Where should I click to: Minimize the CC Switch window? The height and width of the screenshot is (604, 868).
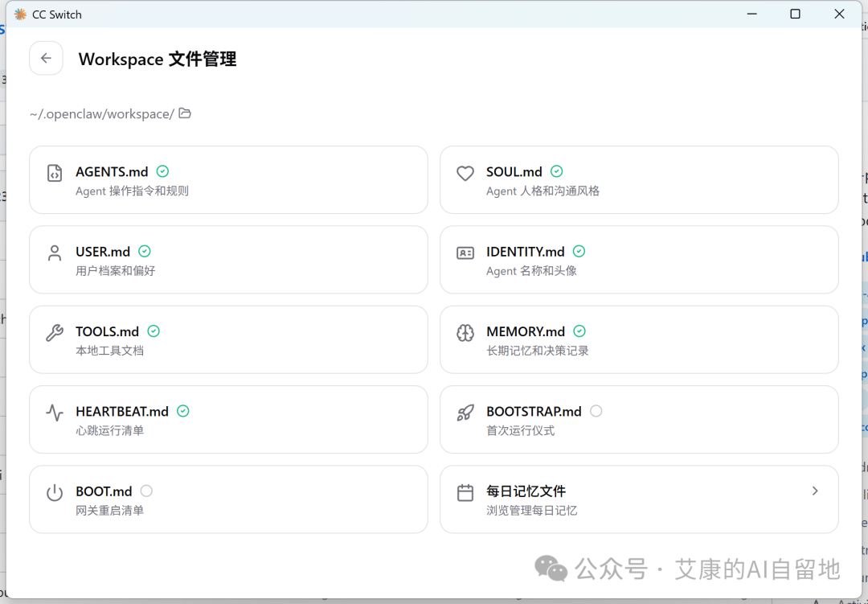pyautogui.click(x=751, y=14)
